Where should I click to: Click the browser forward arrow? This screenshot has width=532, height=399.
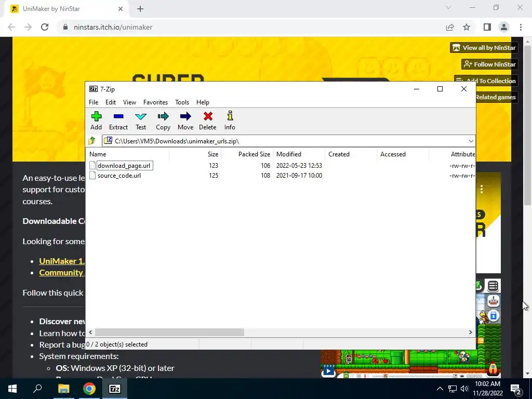[x=28, y=27]
